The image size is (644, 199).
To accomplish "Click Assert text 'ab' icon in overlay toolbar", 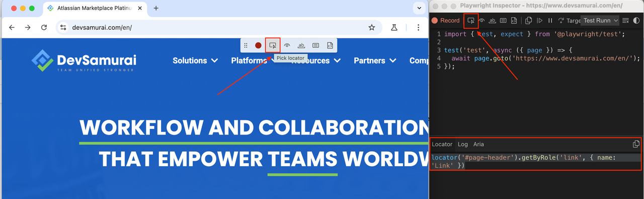I will 301,45.
